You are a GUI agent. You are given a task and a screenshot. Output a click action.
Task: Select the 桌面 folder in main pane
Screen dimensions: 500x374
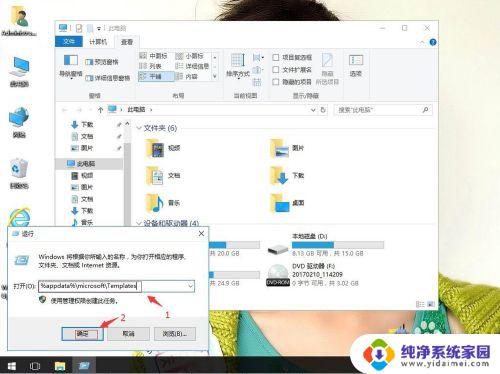pos(287,203)
